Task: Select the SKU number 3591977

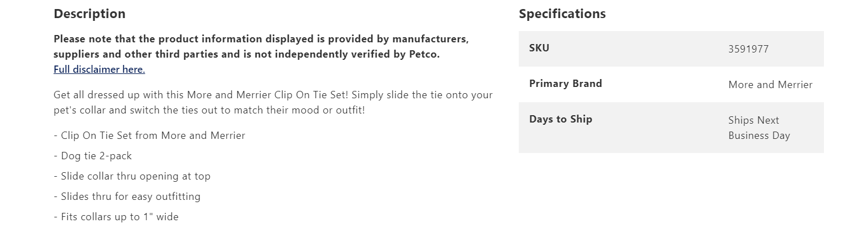Action: pos(748,49)
